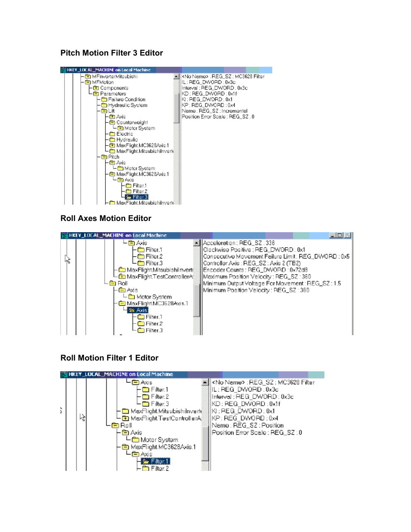
Task: Click 'Controller Axis : REG_SZ : Axis 2 (TB2)' value
Action: 252,263
